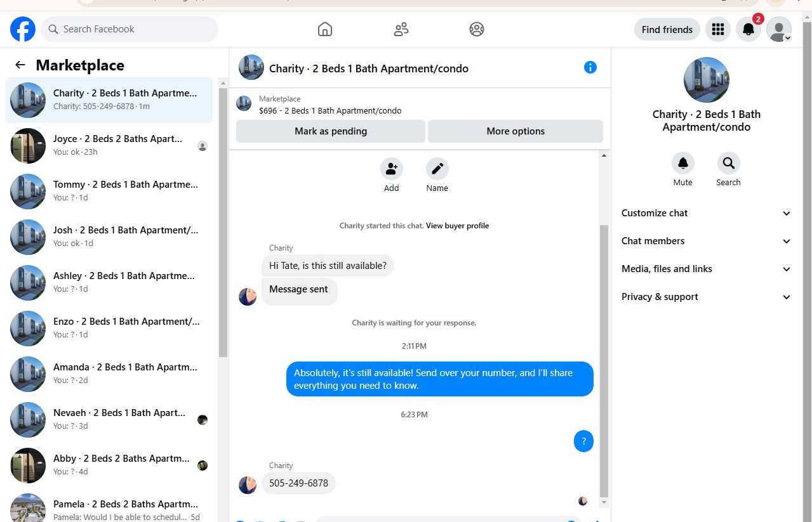The image size is (812, 522).
Task: Go to the Home feed icon
Action: [325, 29]
